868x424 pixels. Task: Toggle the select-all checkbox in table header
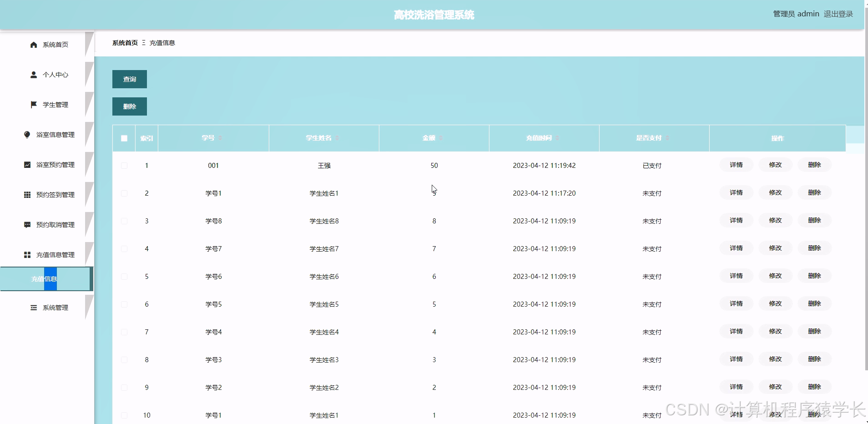(x=124, y=138)
